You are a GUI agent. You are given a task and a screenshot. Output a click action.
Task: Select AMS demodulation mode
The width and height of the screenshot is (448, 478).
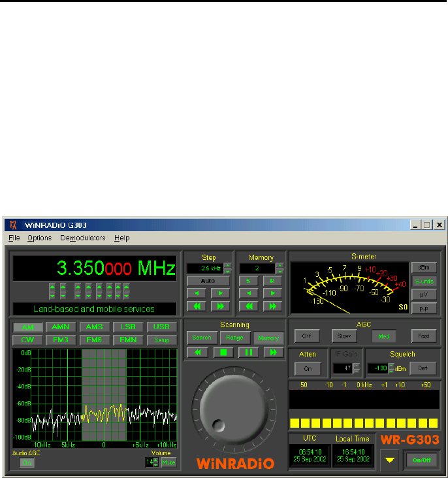(94, 327)
